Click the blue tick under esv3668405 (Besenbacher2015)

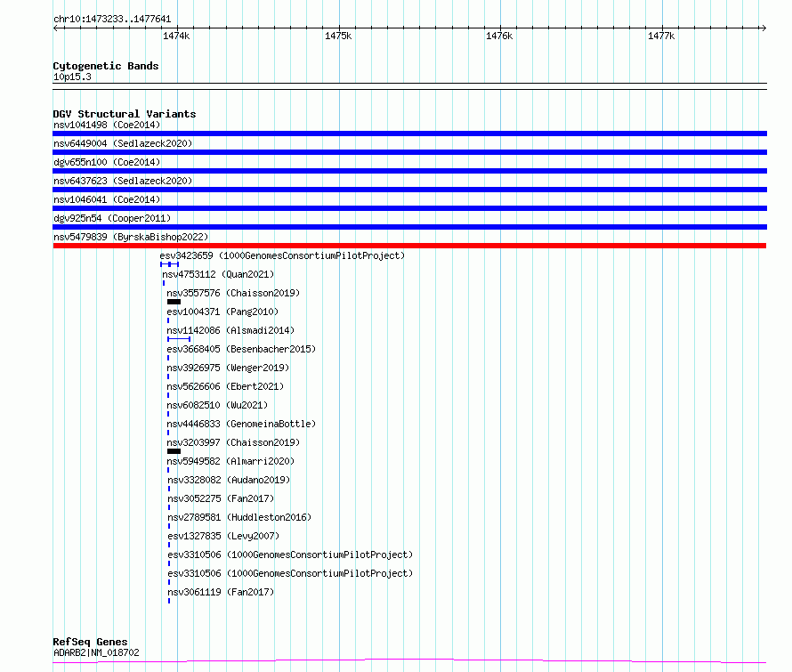tap(168, 358)
